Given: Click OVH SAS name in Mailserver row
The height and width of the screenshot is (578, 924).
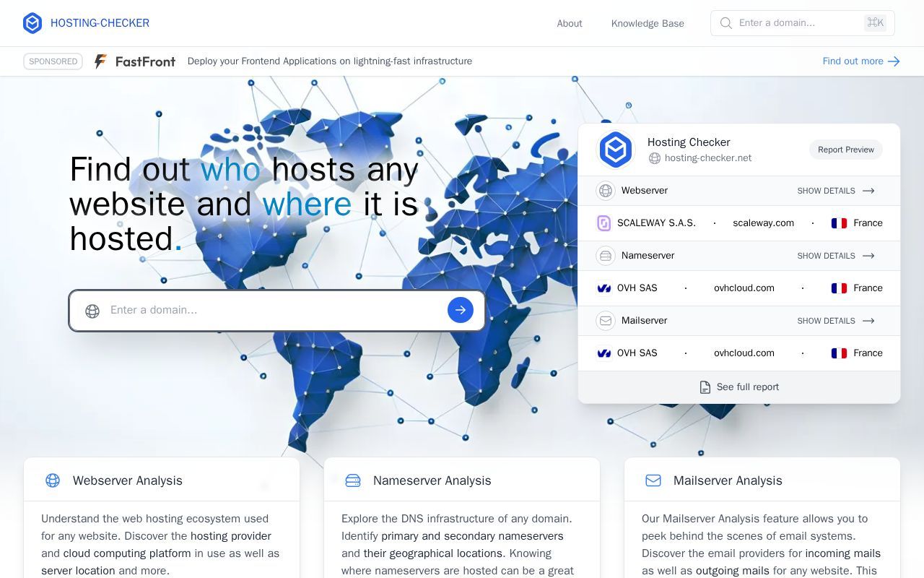Looking at the screenshot, I should point(637,353).
